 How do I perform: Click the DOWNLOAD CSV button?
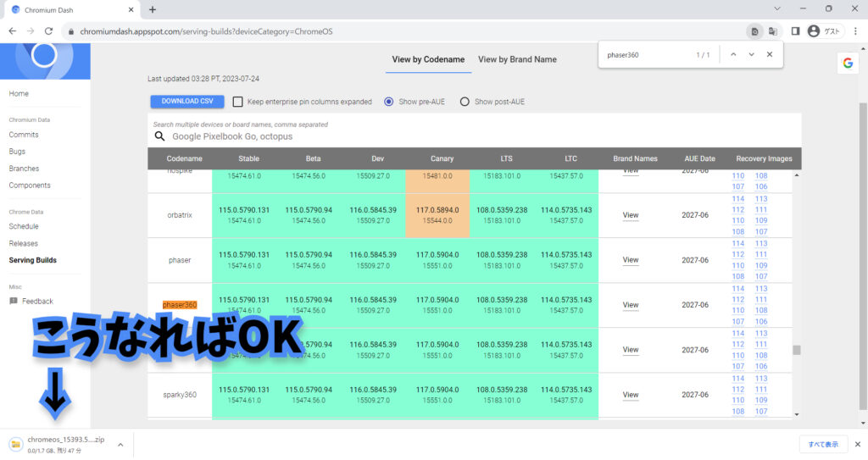coord(187,102)
